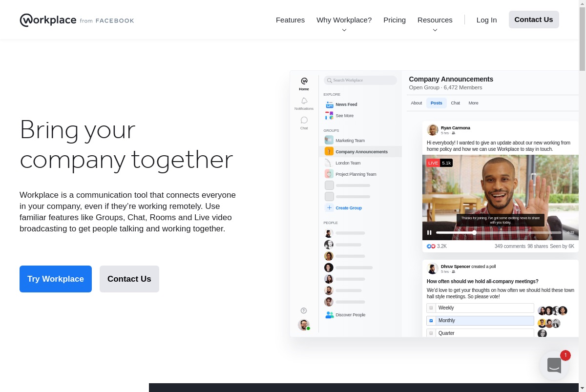Click the Company Announcements heading

pyautogui.click(x=451, y=79)
